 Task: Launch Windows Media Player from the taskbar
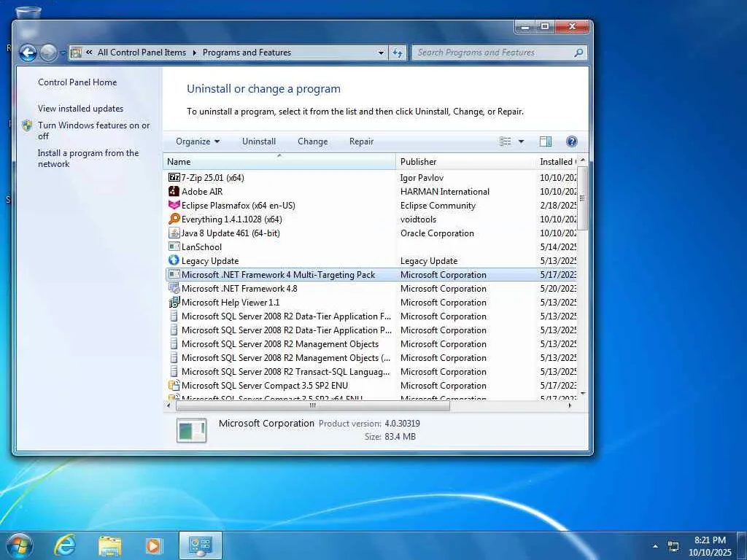click(x=154, y=545)
